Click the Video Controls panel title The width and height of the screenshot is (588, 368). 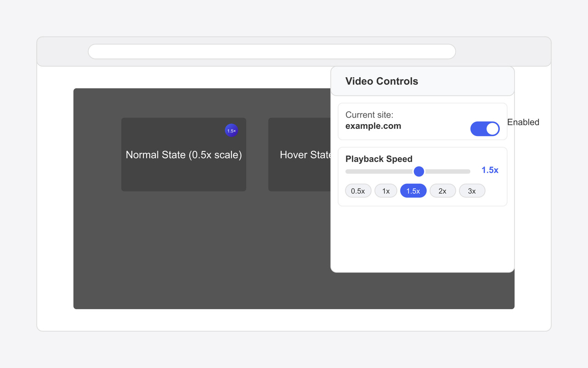(x=382, y=81)
